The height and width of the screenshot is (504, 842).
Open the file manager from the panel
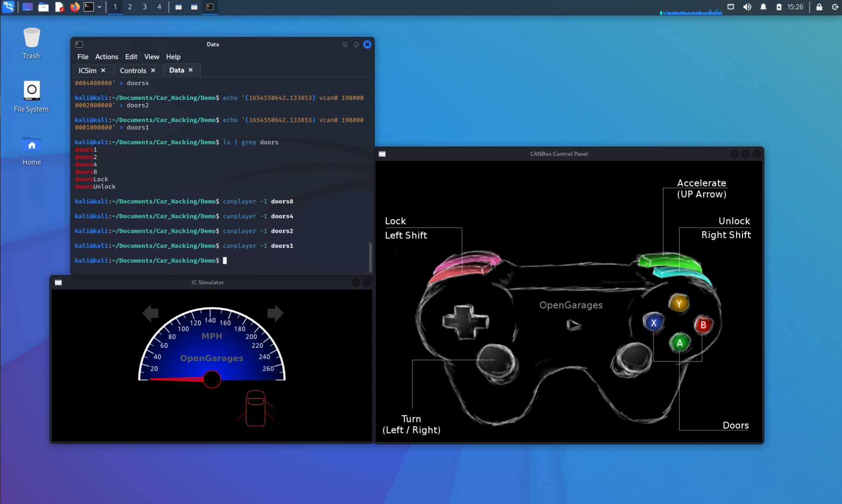coord(43,7)
